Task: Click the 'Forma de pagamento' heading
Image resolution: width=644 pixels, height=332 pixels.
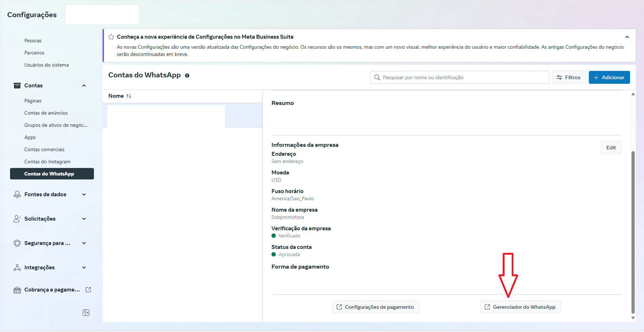Action: (300, 267)
